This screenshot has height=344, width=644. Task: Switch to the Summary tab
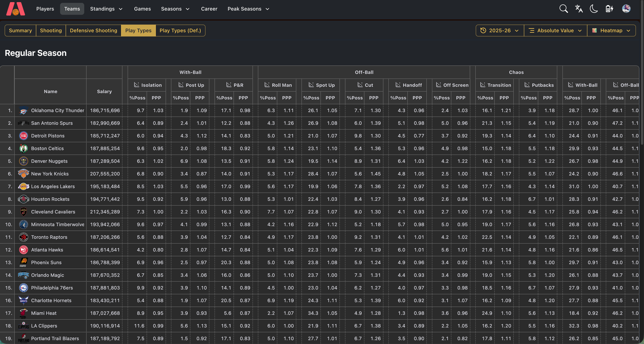pyautogui.click(x=21, y=31)
